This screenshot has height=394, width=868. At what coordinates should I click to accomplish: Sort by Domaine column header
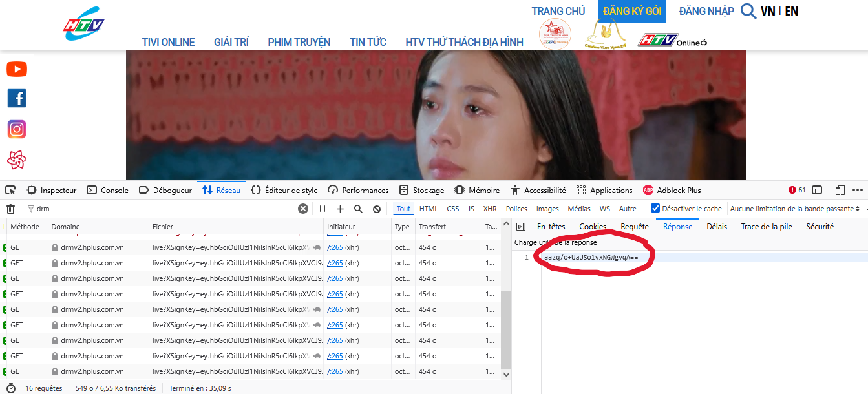click(98, 227)
